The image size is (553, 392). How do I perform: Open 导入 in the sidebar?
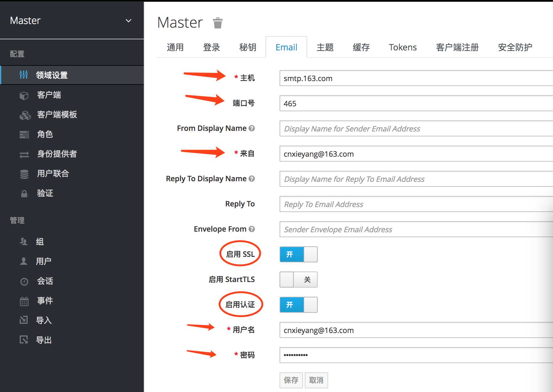pyautogui.click(x=72, y=320)
